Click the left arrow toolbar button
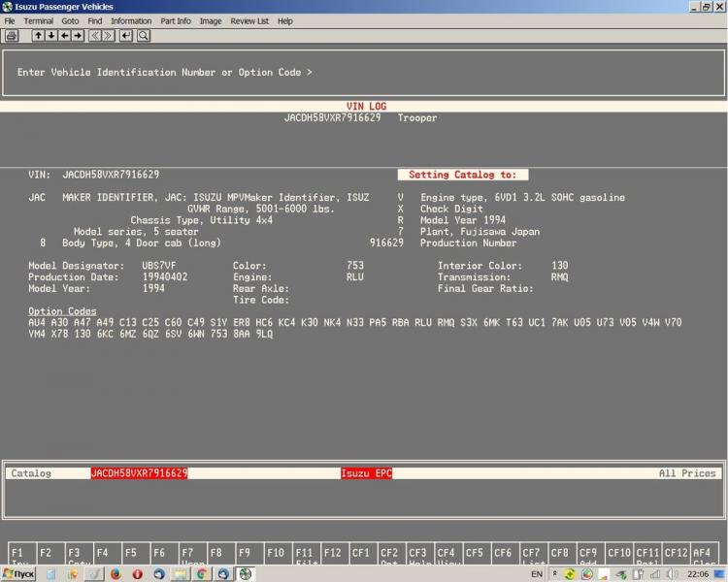728x582 pixels. [x=64, y=36]
